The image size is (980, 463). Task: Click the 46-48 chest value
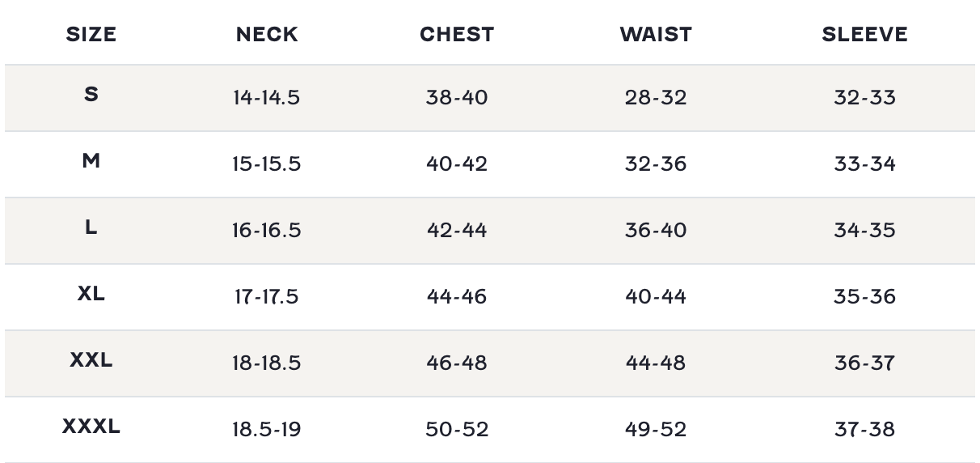457,363
